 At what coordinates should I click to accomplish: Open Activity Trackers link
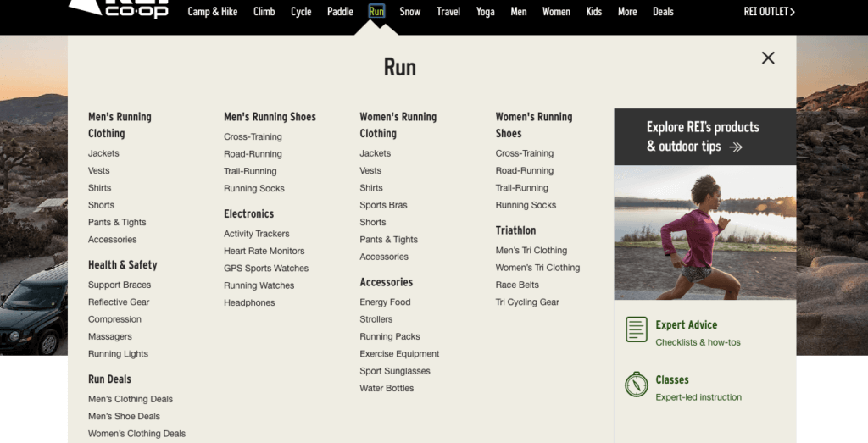(256, 234)
